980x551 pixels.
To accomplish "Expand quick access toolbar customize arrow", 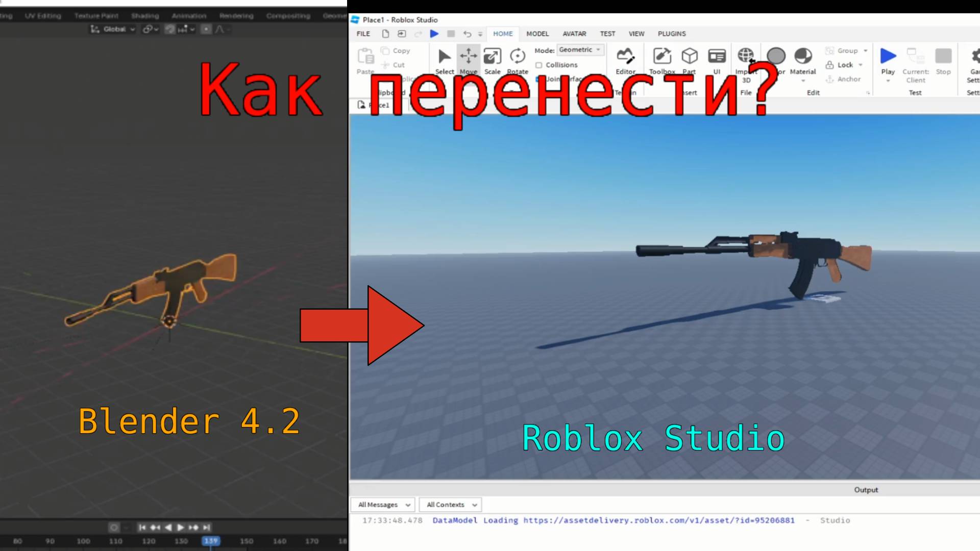I will pyautogui.click(x=480, y=34).
